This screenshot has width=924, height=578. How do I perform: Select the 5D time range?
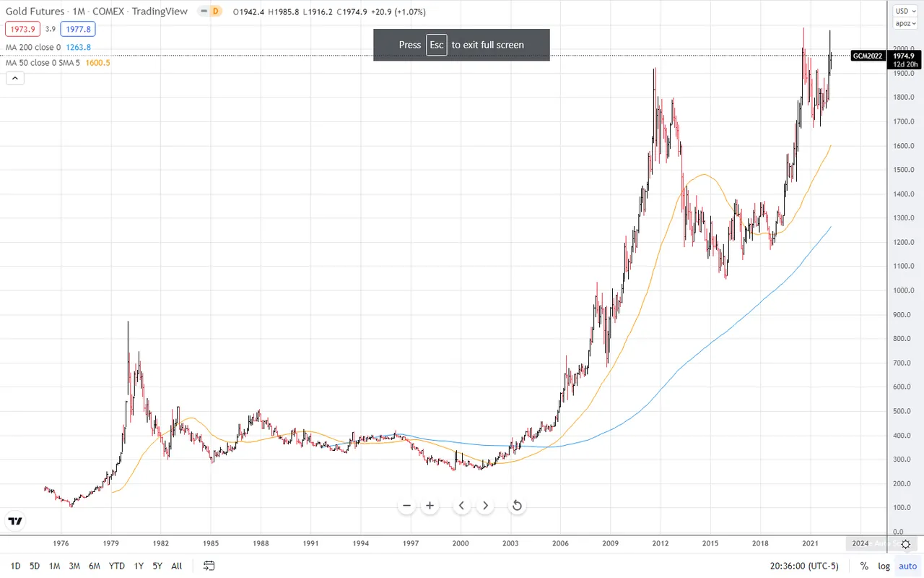[x=35, y=566]
